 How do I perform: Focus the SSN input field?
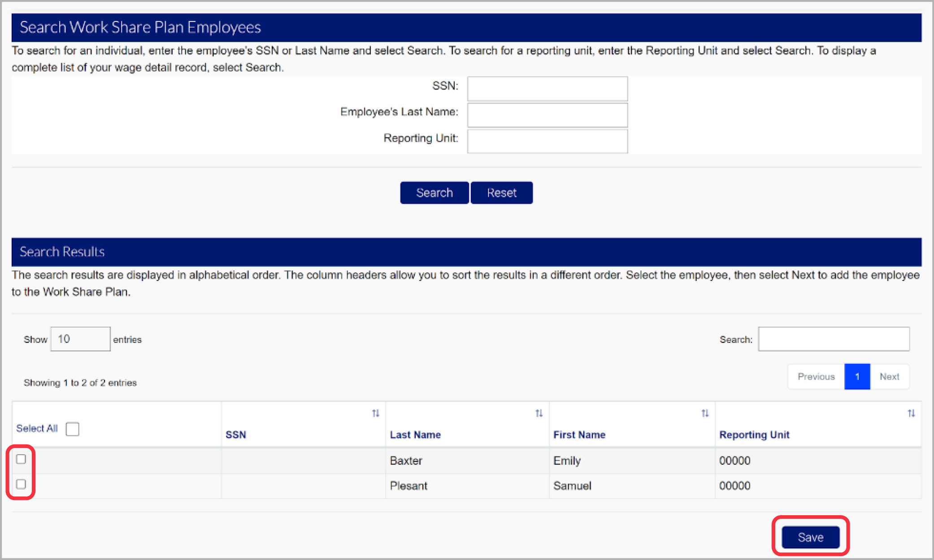547,88
